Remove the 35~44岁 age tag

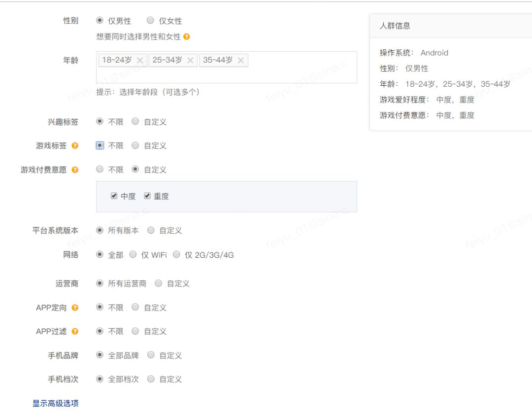coord(241,61)
